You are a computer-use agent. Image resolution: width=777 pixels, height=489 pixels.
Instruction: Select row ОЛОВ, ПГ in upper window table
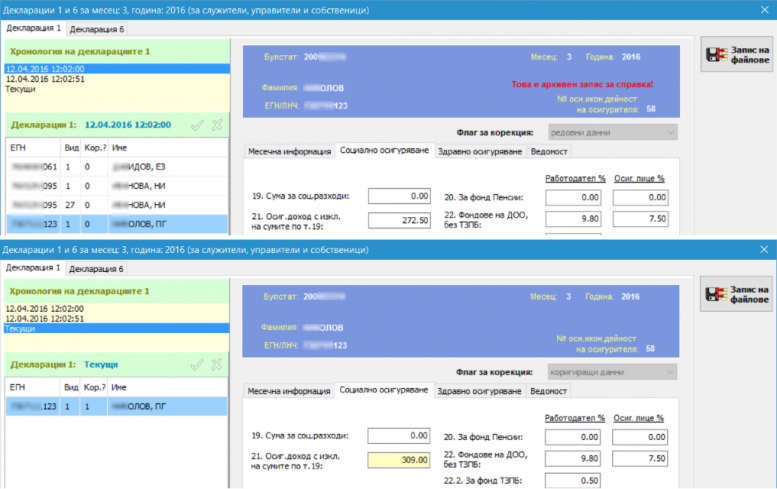tap(117, 224)
